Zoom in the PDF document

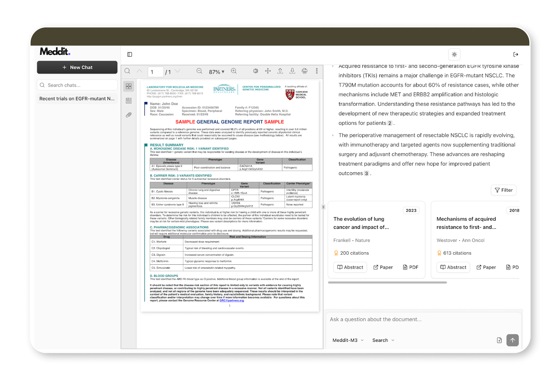pyautogui.click(x=234, y=71)
